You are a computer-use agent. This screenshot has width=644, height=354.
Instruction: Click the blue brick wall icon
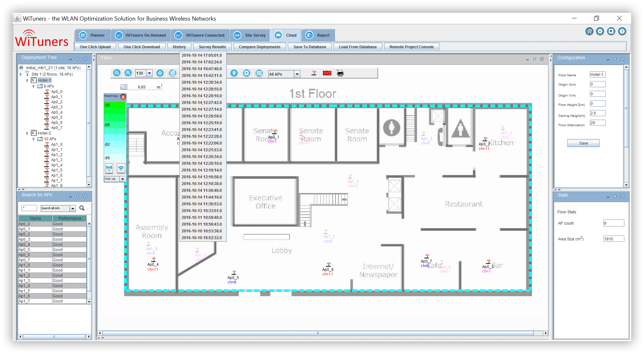259,73
